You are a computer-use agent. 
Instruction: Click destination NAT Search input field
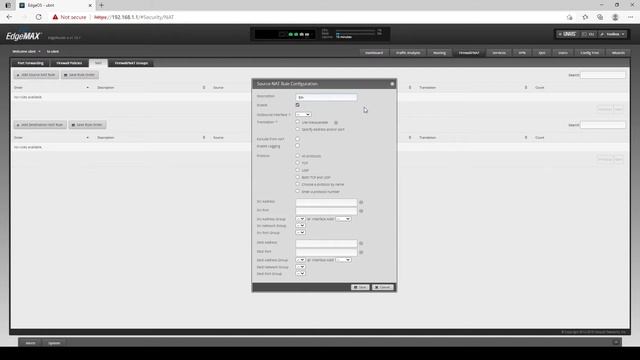tap(603, 125)
